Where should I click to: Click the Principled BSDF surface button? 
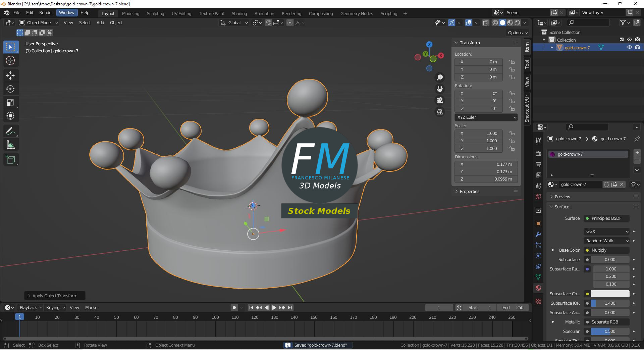[x=607, y=218]
